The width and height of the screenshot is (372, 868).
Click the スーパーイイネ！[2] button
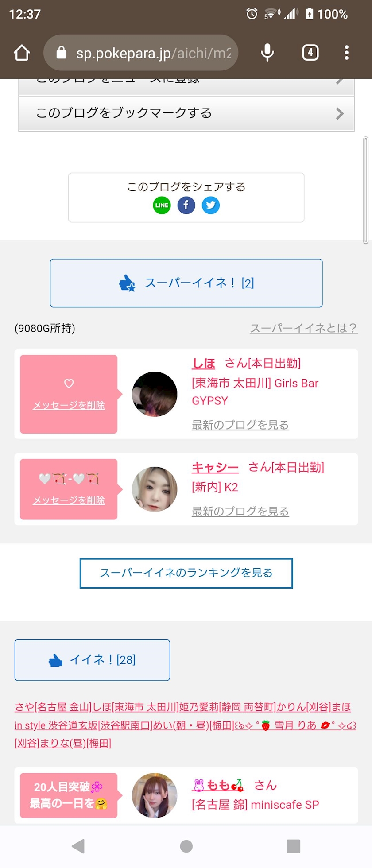(186, 283)
